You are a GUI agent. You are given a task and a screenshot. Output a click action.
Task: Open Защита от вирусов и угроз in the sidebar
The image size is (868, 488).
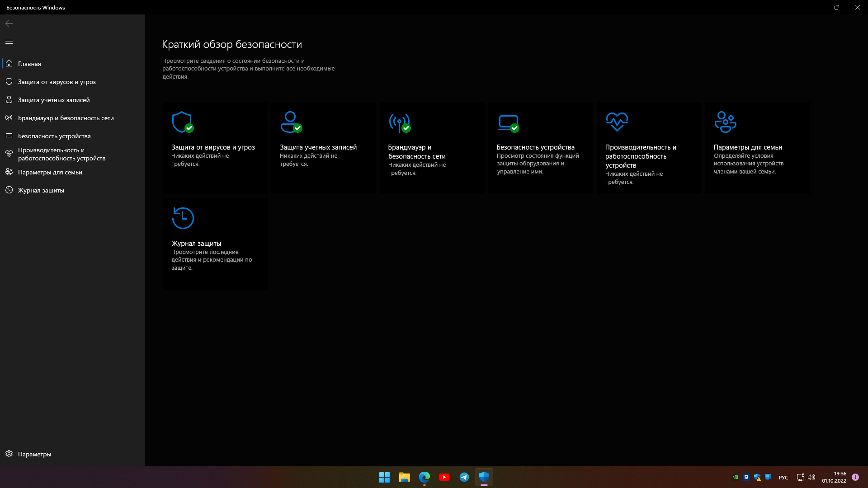pos(57,82)
